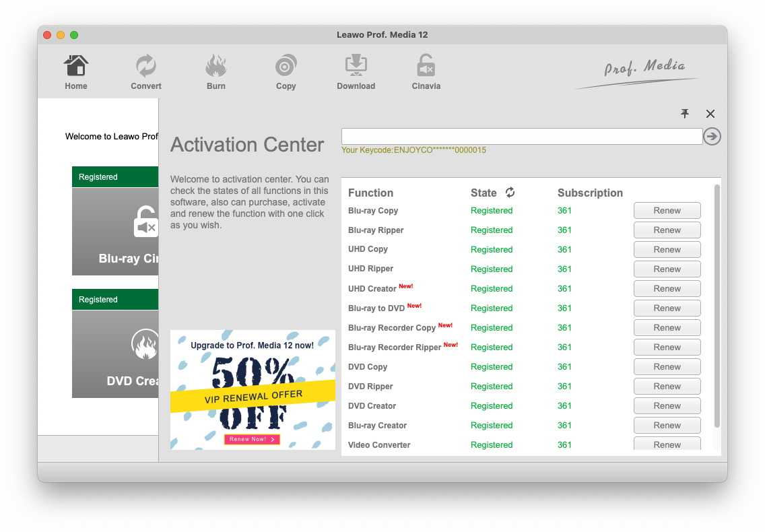Click the Subscription column header
The height and width of the screenshot is (532, 765).
(590, 193)
